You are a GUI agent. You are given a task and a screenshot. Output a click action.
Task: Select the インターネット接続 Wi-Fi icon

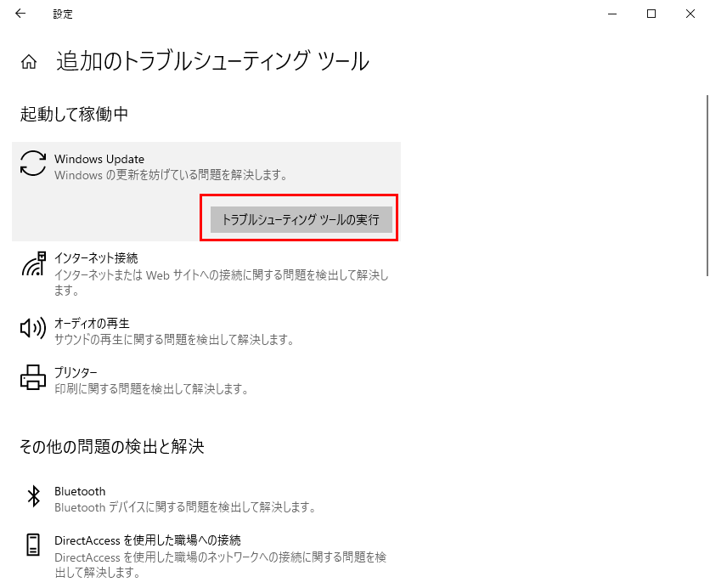(33, 265)
